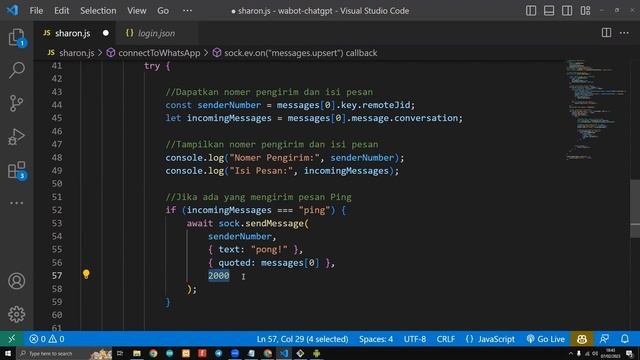This screenshot has height=360, width=640.
Task: Open the Extensions view
Action: (17, 170)
